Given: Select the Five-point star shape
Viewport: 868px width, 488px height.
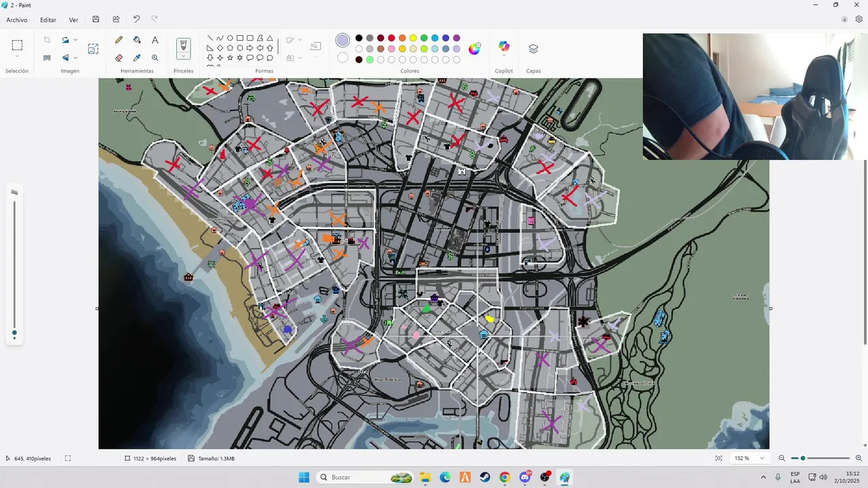Looking at the screenshot, I should point(230,58).
